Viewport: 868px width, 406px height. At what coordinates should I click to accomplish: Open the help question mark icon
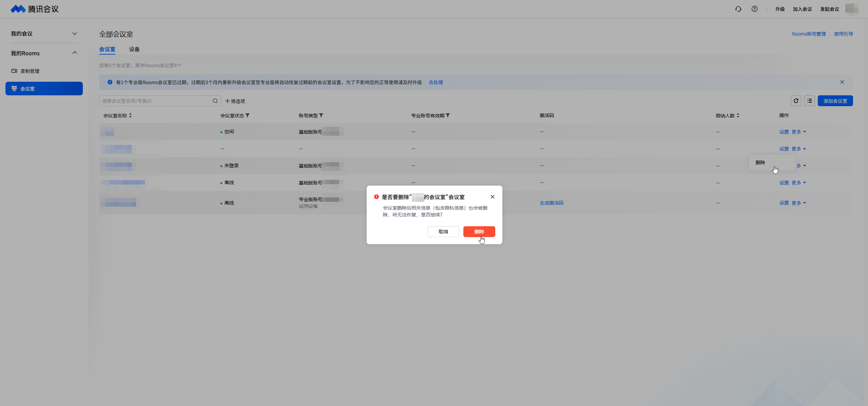[754, 9]
